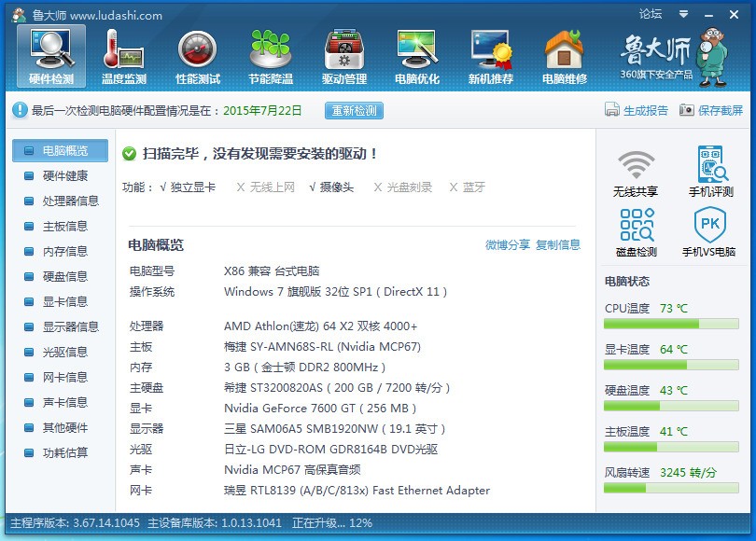Click the network card value 瑞昱 RTL8139
The width and height of the screenshot is (756, 541).
pos(357,490)
